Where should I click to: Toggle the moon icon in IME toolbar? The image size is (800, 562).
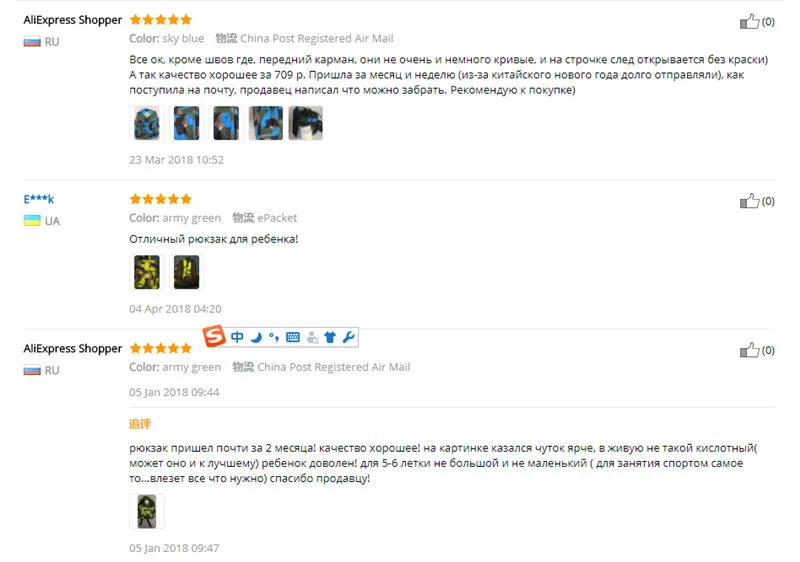pyautogui.click(x=256, y=337)
